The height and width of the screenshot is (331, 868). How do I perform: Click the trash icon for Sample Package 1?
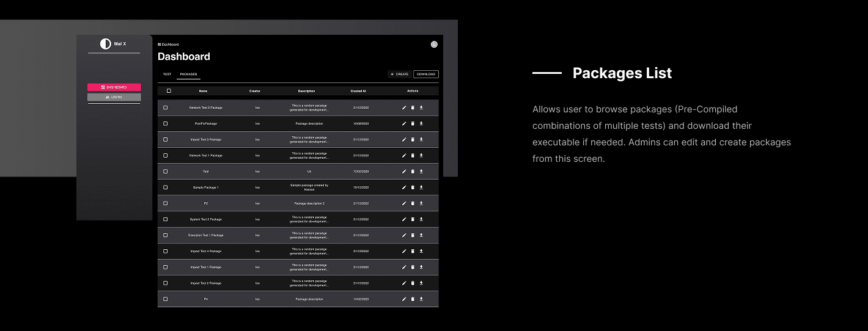coord(413,187)
